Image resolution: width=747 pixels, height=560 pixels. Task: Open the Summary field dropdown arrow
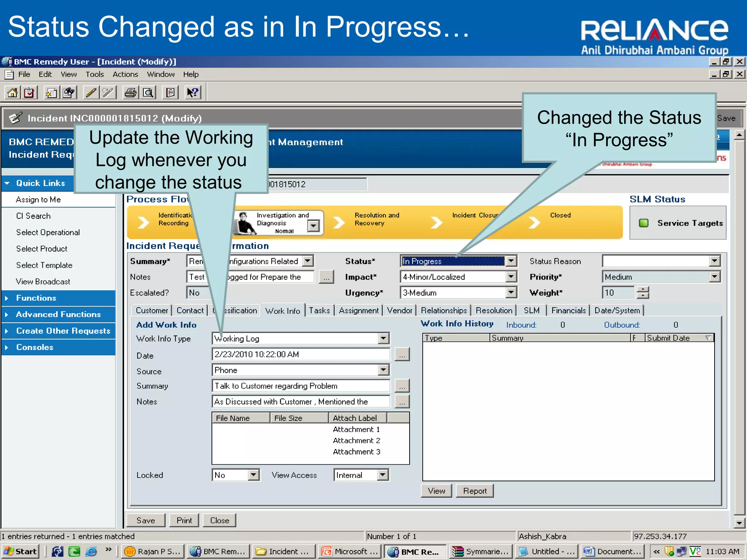pyautogui.click(x=308, y=261)
